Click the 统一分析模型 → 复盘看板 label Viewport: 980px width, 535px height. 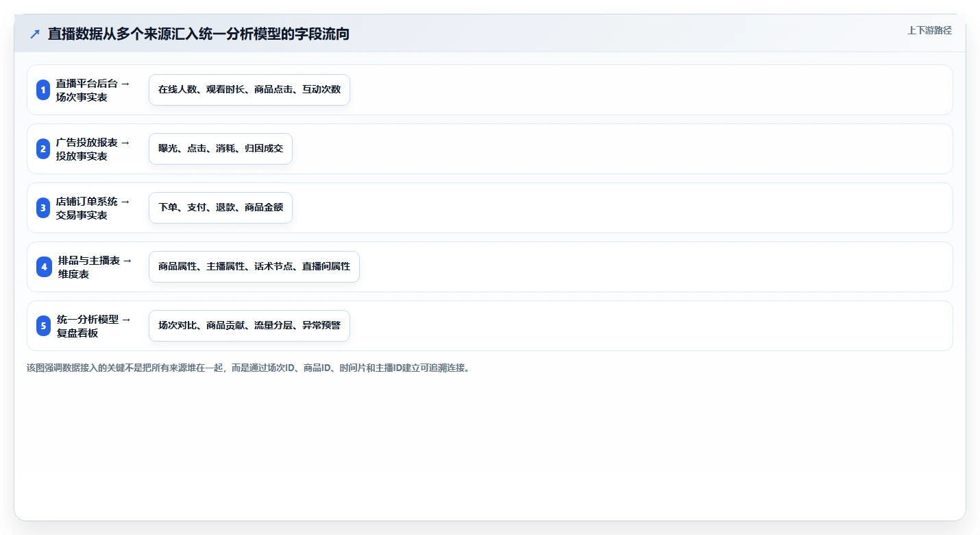[93, 326]
